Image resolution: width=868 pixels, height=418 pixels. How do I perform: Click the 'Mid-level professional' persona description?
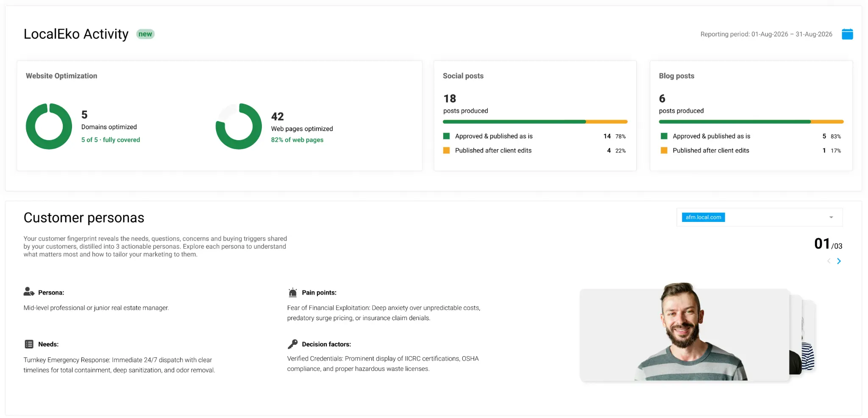click(96, 308)
